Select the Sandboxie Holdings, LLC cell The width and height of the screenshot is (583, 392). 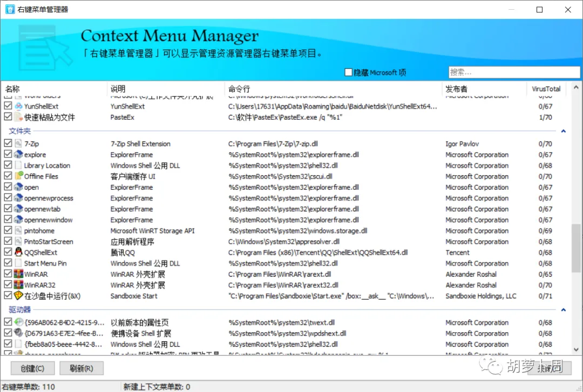coord(481,296)
